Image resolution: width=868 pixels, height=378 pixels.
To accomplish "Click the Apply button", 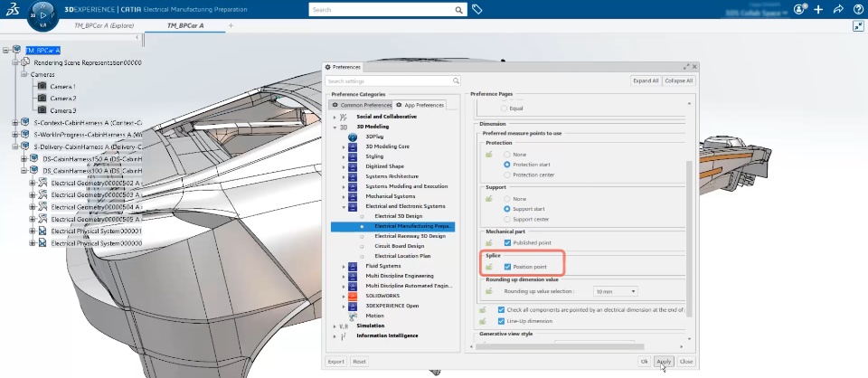I will (663, 362).
